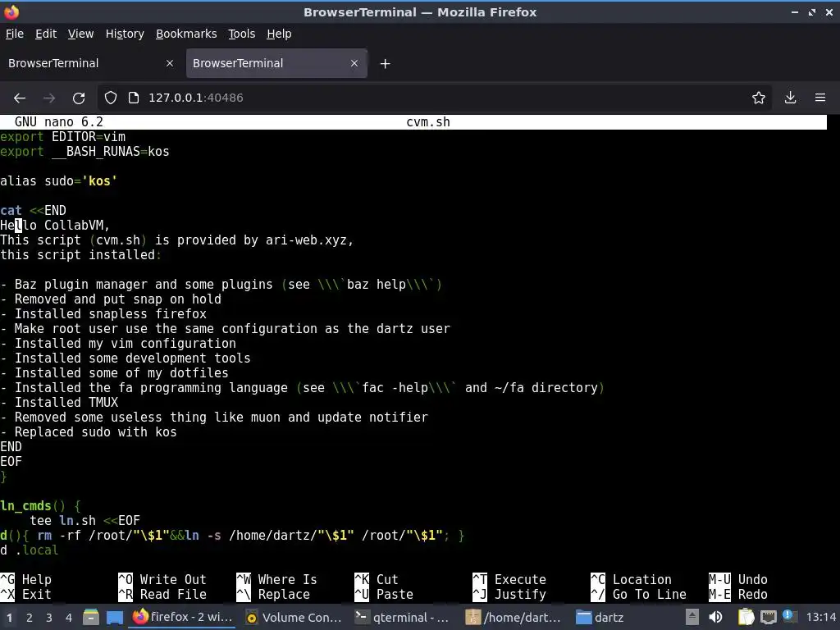
Task: Close the first BrowserTerminal tab
Action: point(170,63)
